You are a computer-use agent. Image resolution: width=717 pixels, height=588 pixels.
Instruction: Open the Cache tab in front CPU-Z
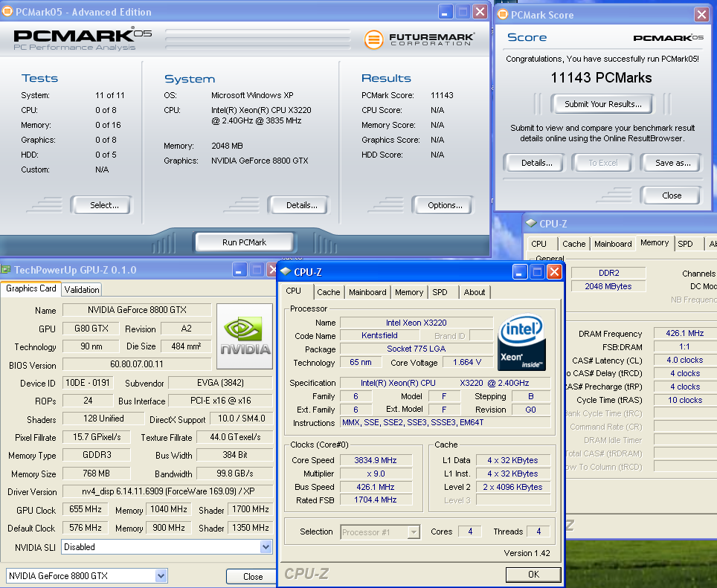[328, 292]
